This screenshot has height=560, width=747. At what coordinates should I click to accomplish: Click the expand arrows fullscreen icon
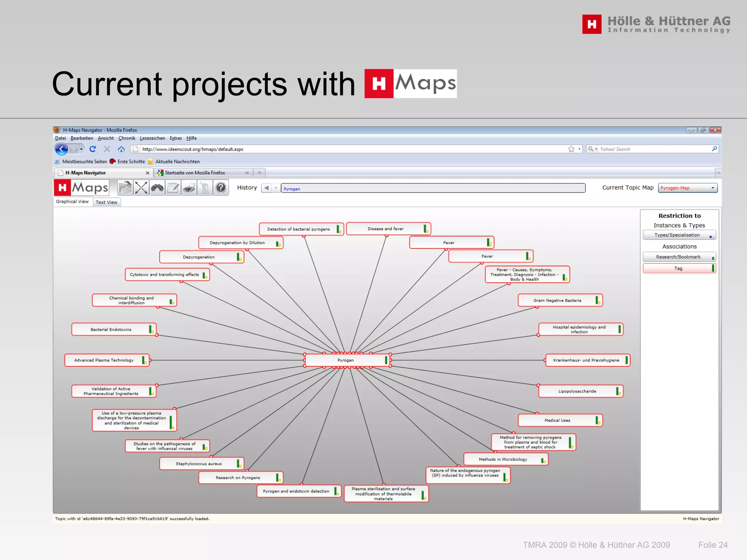coord(141,188)
